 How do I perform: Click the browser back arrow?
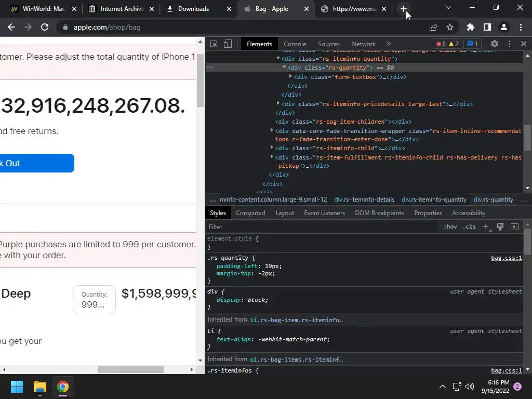[x=11, y=27]
